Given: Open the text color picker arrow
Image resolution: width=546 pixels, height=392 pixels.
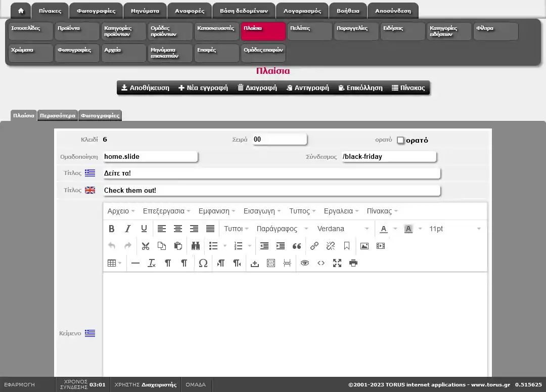Looking at the screenshot, I should [x=395, y=229].
